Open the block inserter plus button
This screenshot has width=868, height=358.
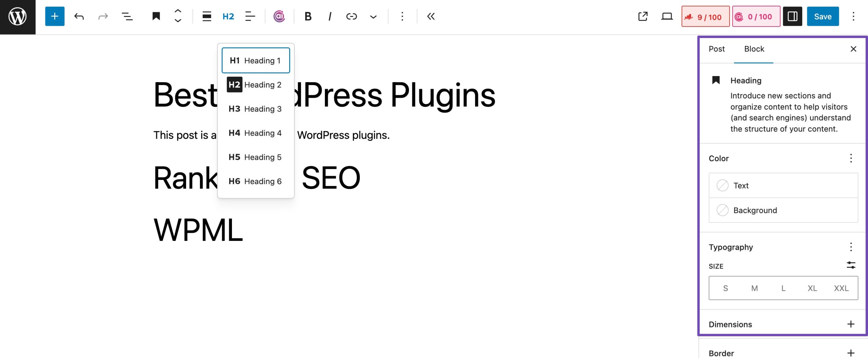point(55,16)
